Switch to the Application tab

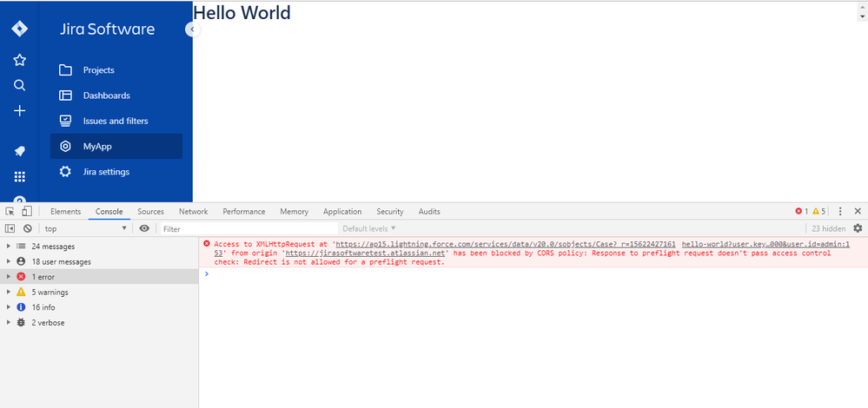[342, 212]
